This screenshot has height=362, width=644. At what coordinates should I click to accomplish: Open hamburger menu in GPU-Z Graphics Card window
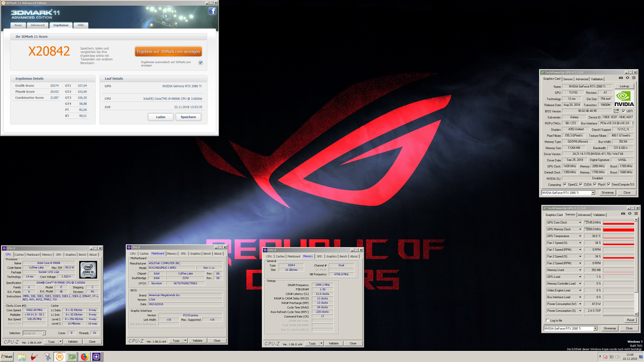tap(634, 78)
